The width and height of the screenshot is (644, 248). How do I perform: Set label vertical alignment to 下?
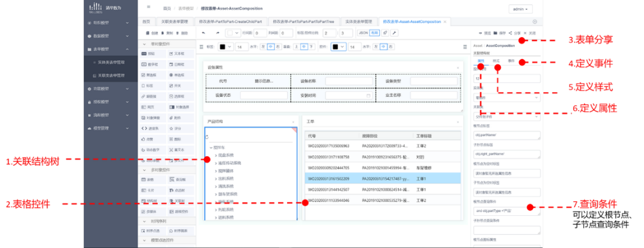tap(311, 47)
